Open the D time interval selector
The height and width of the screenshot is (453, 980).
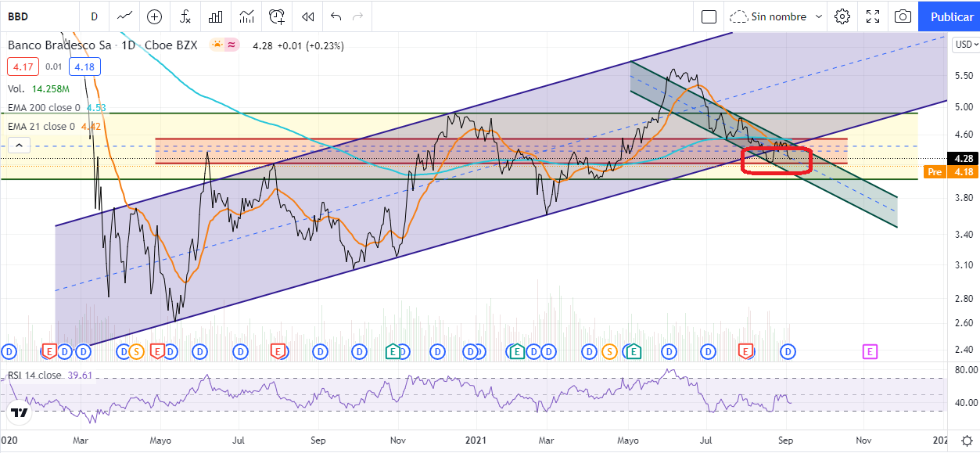[94, 16]
